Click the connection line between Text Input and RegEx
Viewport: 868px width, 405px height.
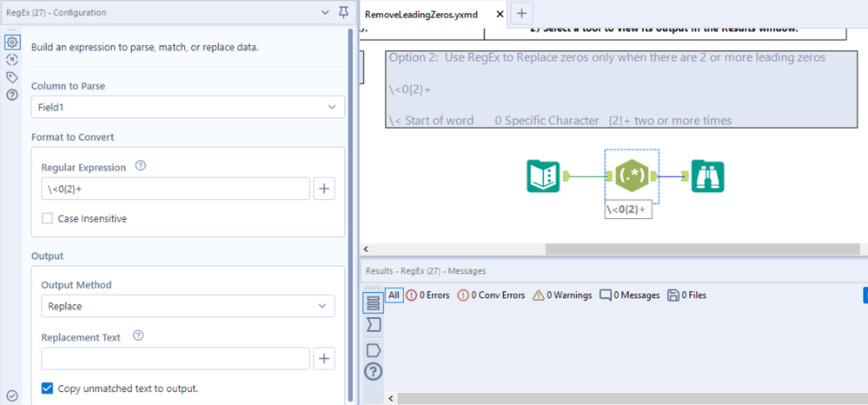[587, 176]
